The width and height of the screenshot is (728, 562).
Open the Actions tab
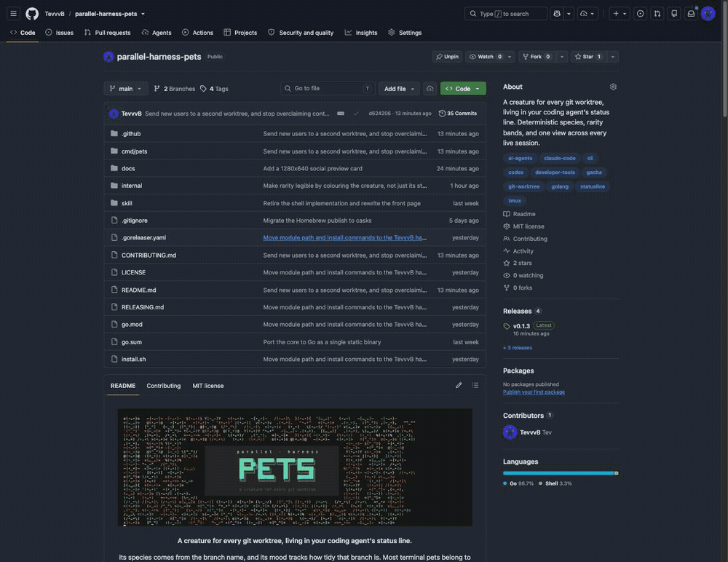tap(198, 33)
